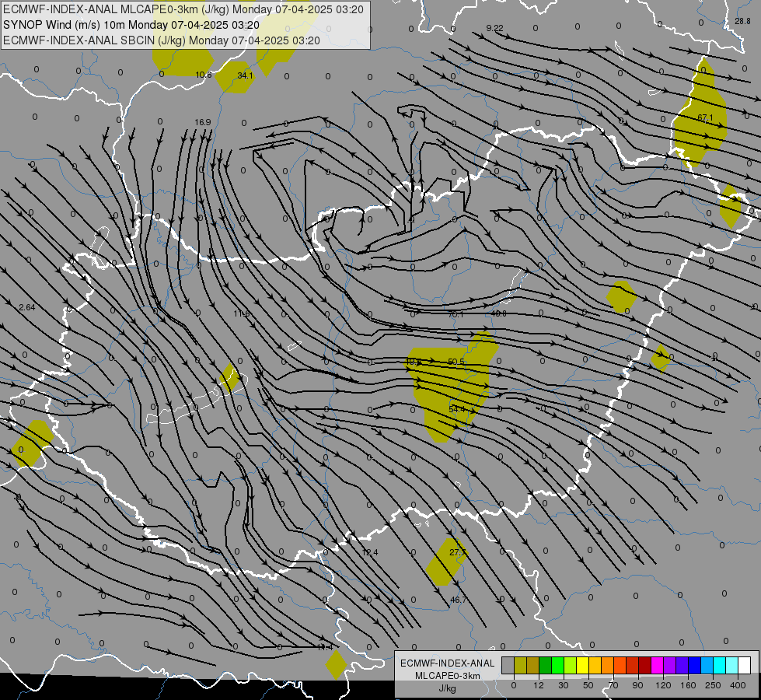Screen dimensions: 761x700
Task: Select the magenta legend swatch
Action: (x=657, y=665)
